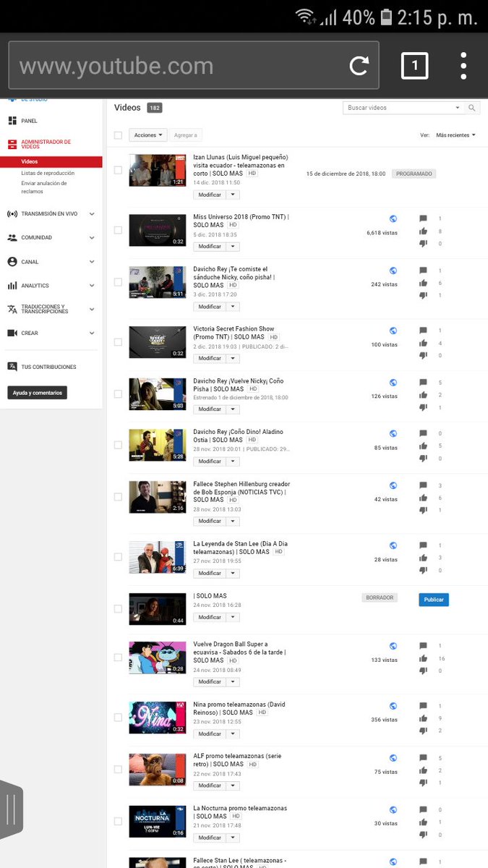Viewport: 488px width, 868px height.
Task: Expand the Canal section chevron
Action: pyautogui.click(x=92, y=262)
